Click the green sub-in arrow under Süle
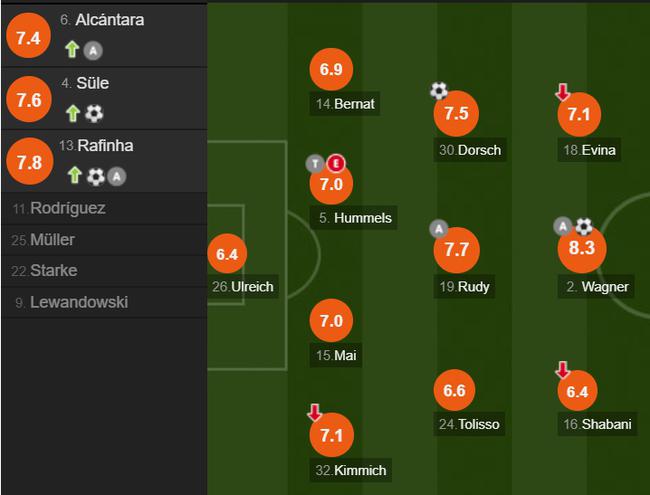The width and height of the screenshot is (650, 495). 73,113
